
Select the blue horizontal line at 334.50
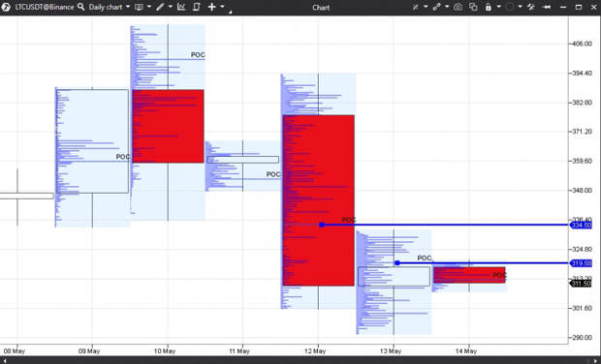(x=445, y=225)
